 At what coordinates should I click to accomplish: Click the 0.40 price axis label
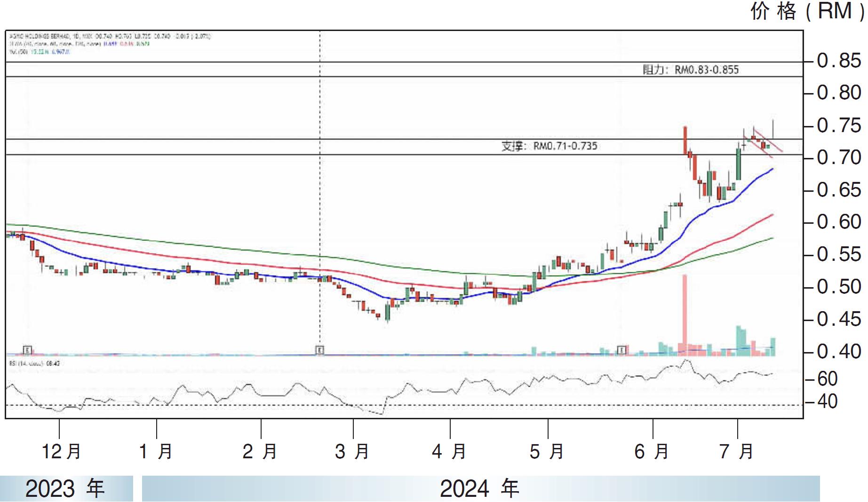coord(839,352)
